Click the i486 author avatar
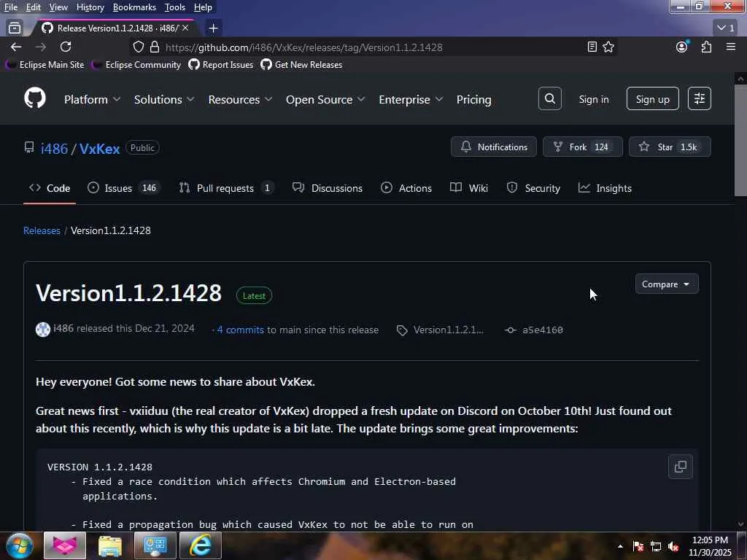This screenshot has height=560, width=747. pos(43,330)
